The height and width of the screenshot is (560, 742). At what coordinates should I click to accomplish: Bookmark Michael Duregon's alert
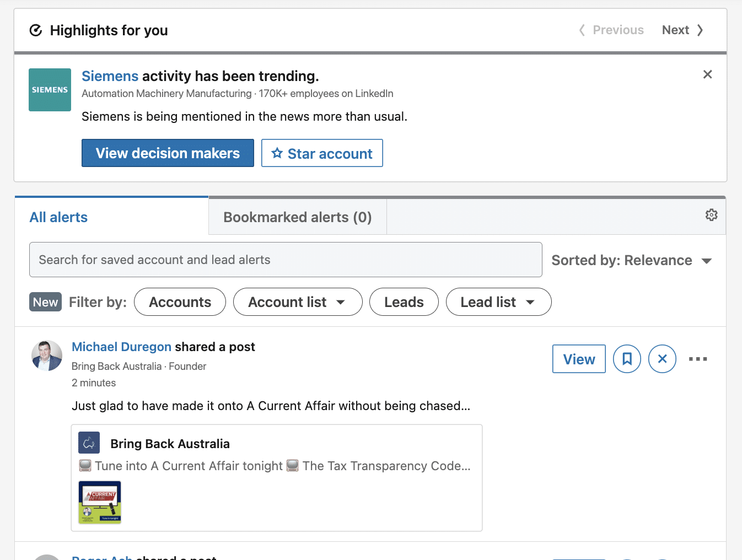(627, 359)
